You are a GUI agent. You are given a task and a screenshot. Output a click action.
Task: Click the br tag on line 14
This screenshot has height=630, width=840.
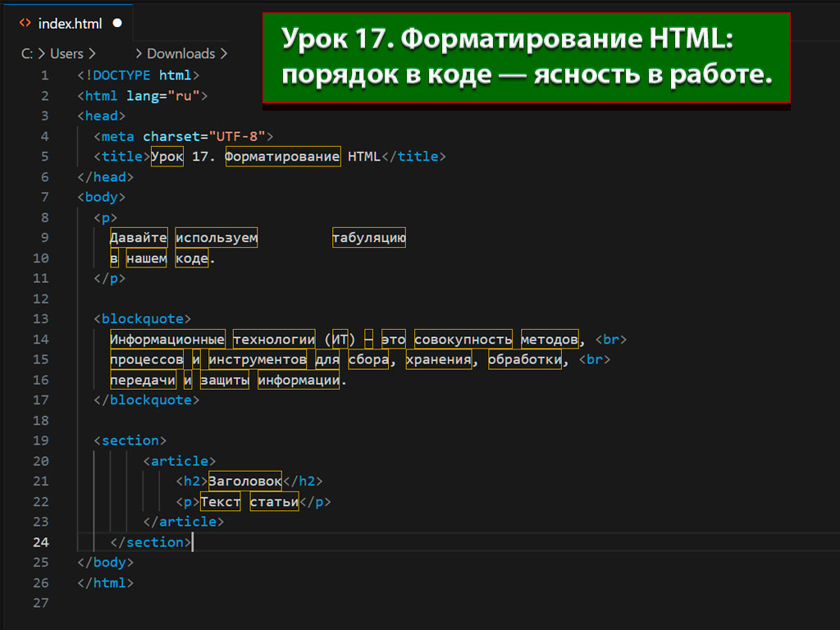[x=610, y=340]
